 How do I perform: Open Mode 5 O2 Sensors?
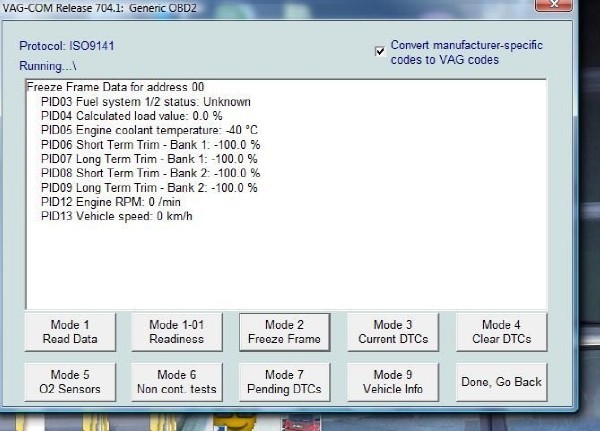click(x=70, y=382)
